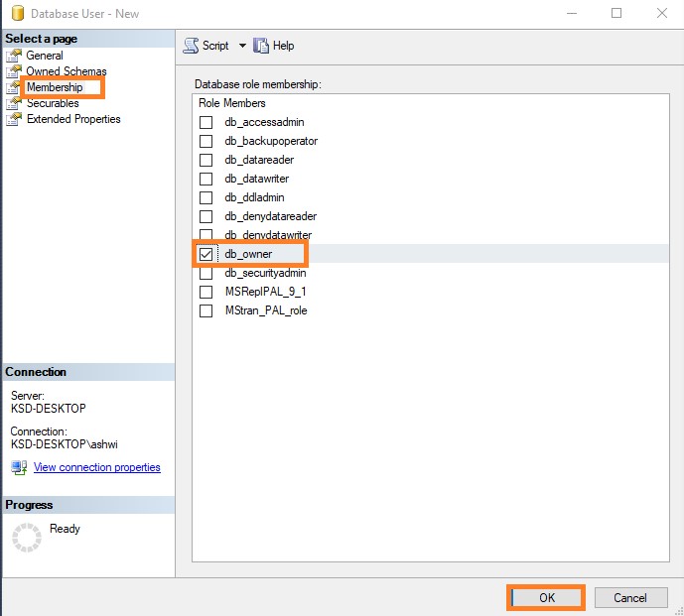Click the Owned Schemas page icon

point(14,71)
